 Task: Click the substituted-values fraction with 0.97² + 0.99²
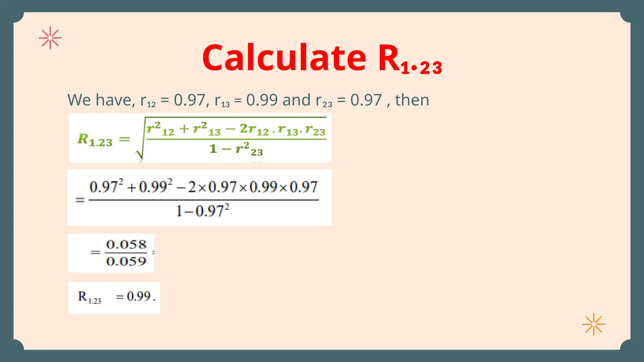pos(199,197)
